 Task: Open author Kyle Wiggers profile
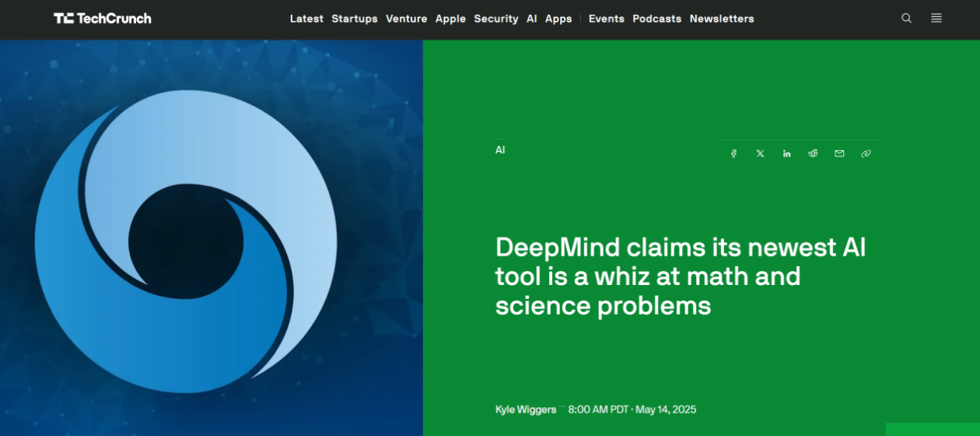[x=526, y=410]
